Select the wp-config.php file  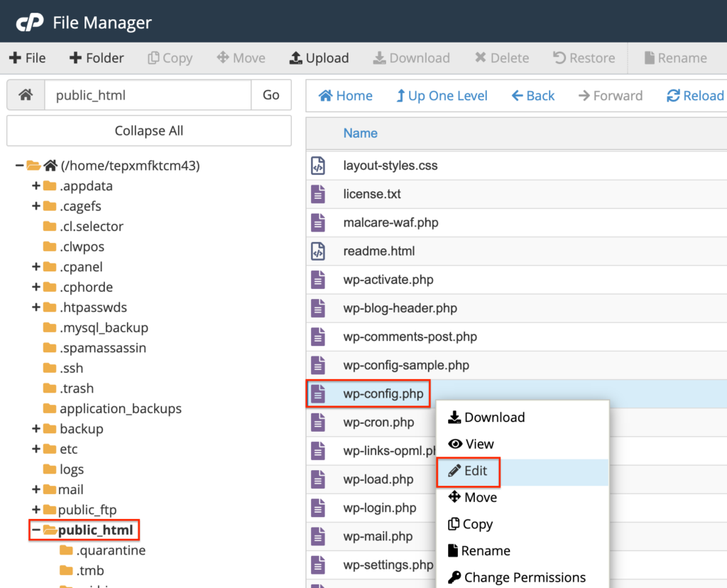tap(383, 393)
